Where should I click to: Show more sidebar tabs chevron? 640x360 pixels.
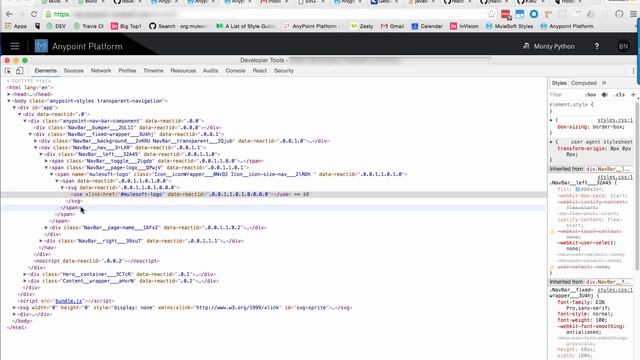click(x=604, y=83)
